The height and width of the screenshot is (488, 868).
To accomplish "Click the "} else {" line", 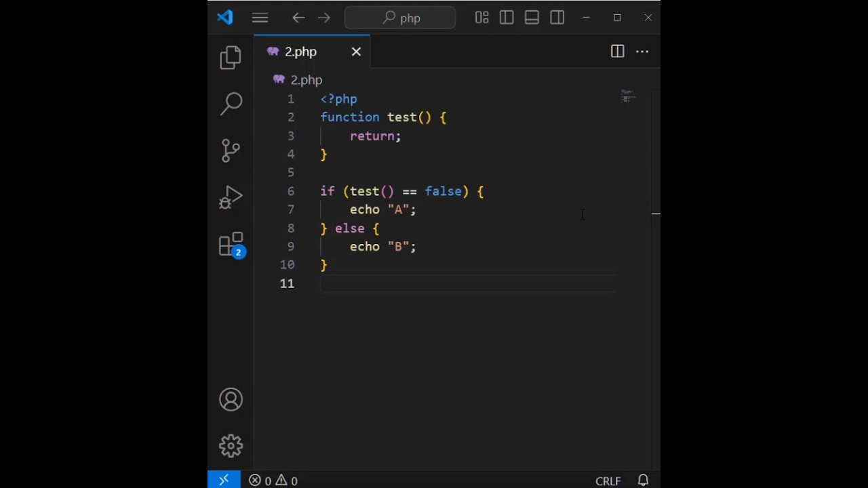I will pyautogui.click(x=350, y=228).
